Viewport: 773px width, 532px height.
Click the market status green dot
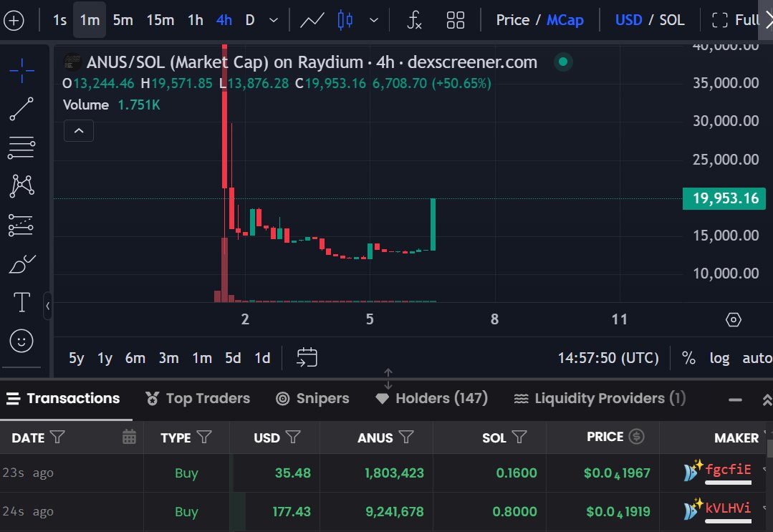(563, 62)
